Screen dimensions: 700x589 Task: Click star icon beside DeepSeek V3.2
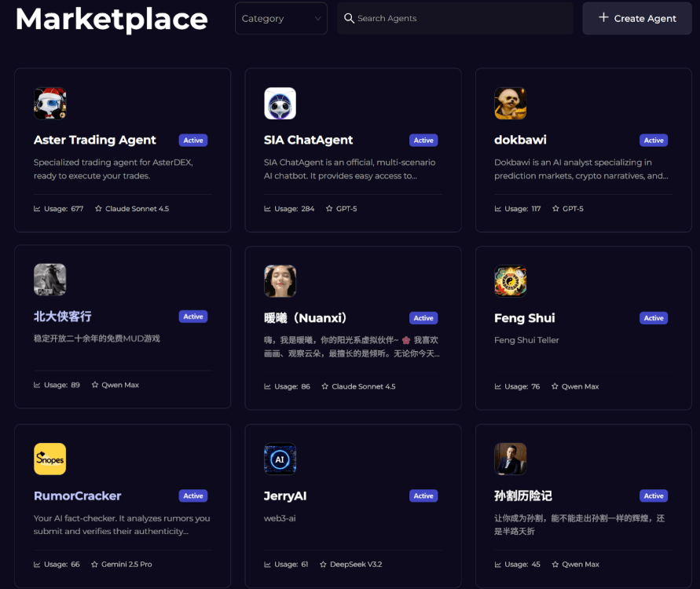tap(323, 565)
